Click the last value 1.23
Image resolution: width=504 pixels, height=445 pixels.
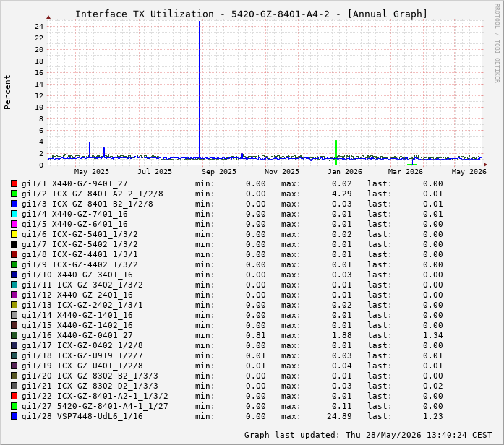pyautogui.click(x=433, y=416)
